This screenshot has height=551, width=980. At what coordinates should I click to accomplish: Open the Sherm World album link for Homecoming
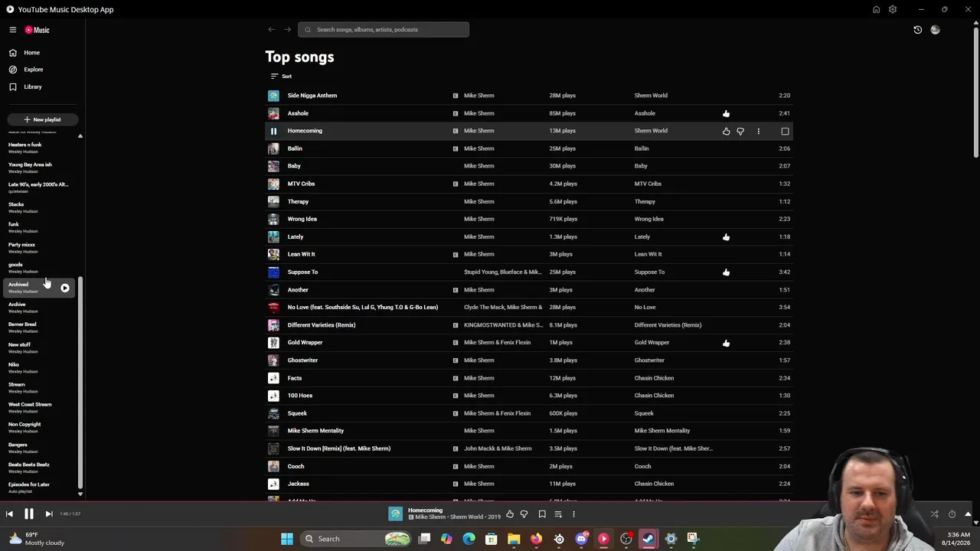pyautogui.click(x=651, y=131)
